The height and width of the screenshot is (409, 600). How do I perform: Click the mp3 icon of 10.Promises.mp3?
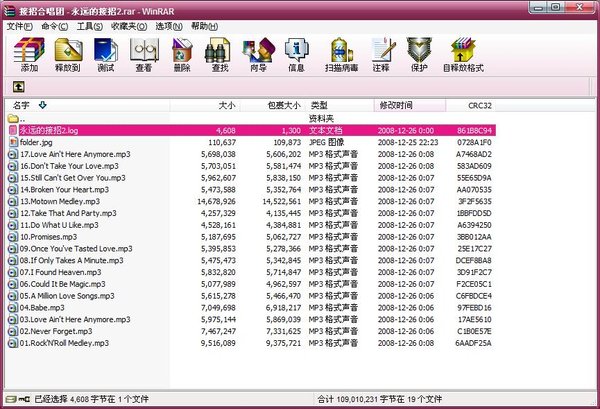click(x=13, y=237)
